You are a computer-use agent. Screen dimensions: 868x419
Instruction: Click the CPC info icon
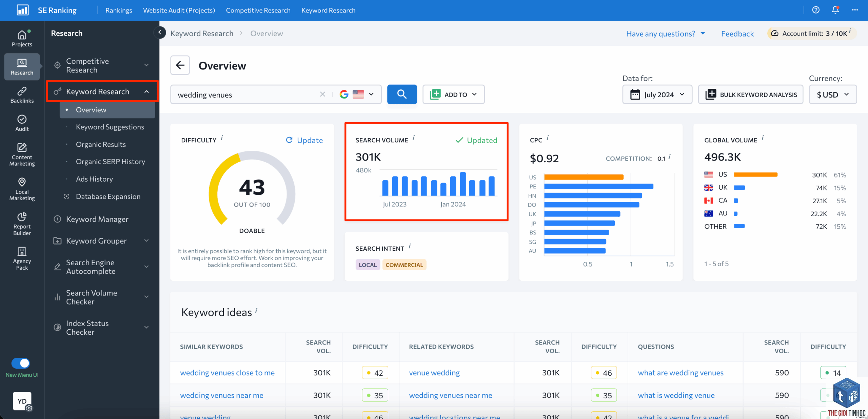tap(548, 138)
